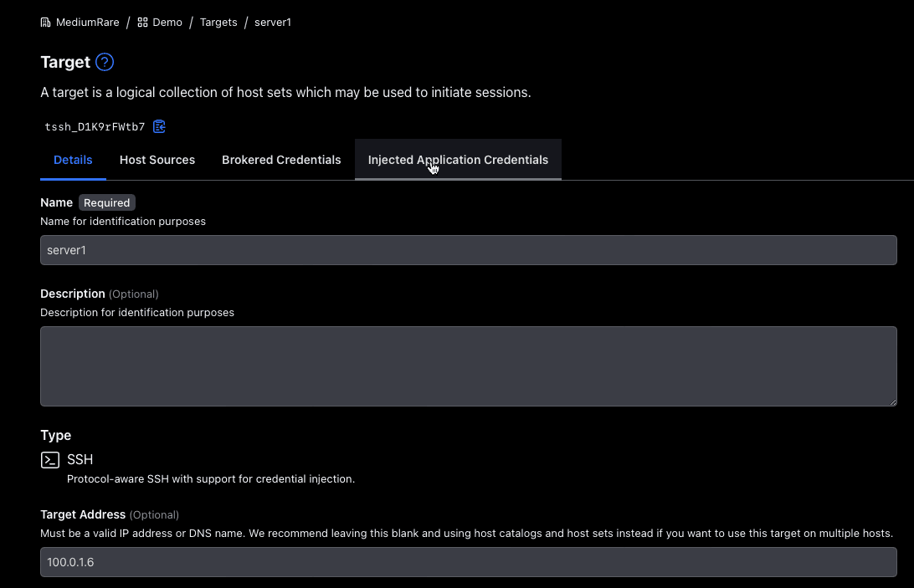This screenshot has height=588, width=914.
Task: Grab the Description box resize handle
Action: (x=892, y=401)
